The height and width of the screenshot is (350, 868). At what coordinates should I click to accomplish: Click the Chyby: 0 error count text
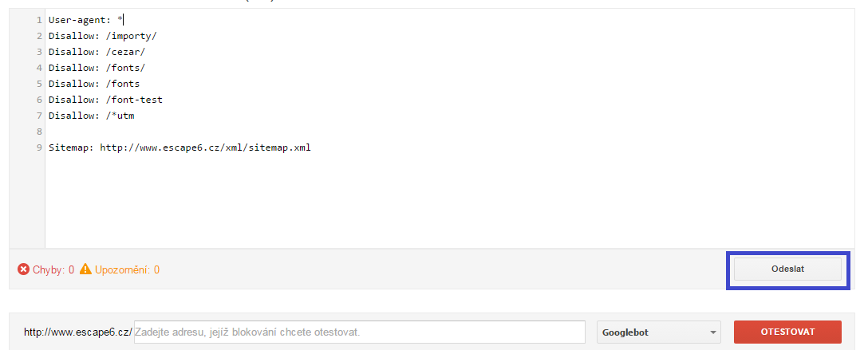click(53, 269)
